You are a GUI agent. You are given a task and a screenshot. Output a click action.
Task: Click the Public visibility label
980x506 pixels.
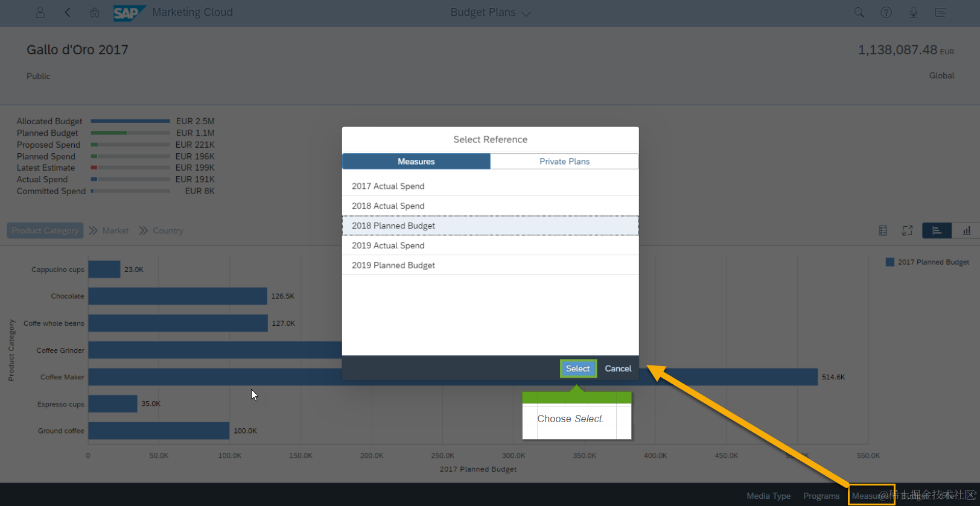(x=39, y=76)
